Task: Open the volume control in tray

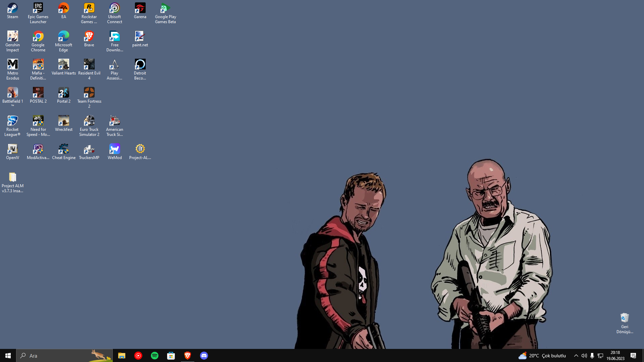Action: click(x=584, y=356)
